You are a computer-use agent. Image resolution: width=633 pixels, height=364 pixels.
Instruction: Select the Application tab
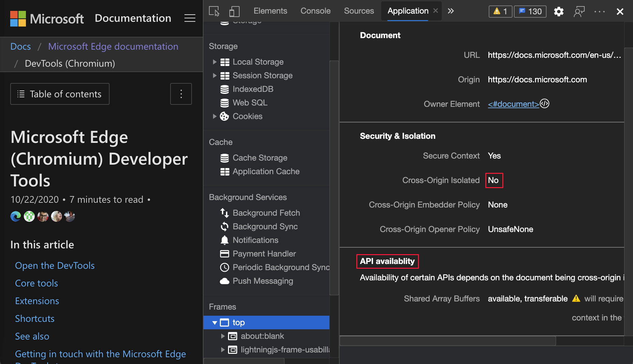click(x=408, y=11)
